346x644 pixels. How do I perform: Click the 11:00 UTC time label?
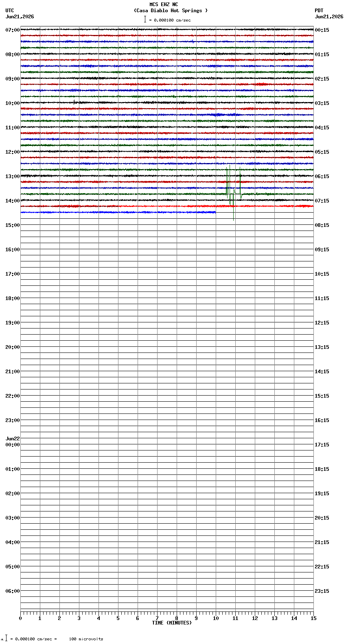[x=13, y=128]
